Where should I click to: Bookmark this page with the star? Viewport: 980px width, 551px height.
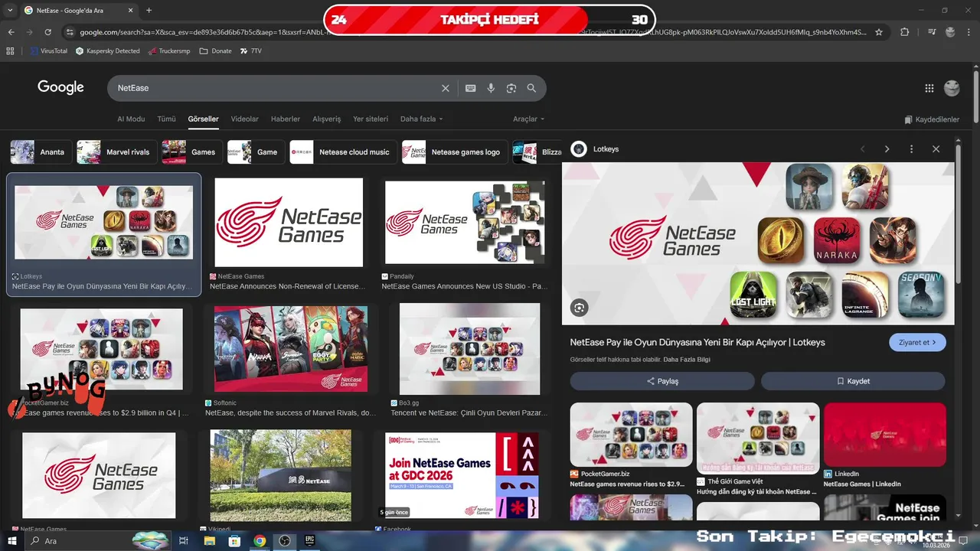coord(879,32)
